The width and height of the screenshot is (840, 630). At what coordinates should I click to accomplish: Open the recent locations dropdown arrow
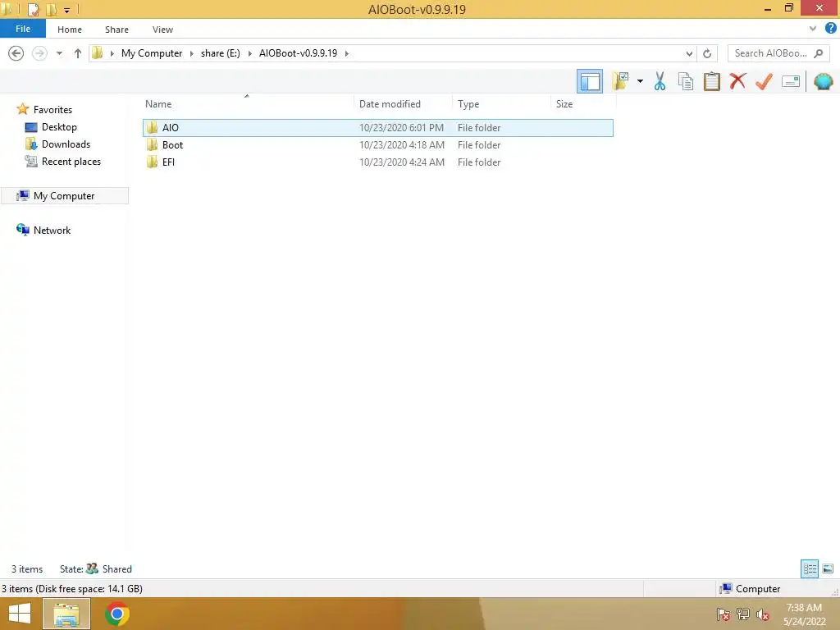pos(59,53)
